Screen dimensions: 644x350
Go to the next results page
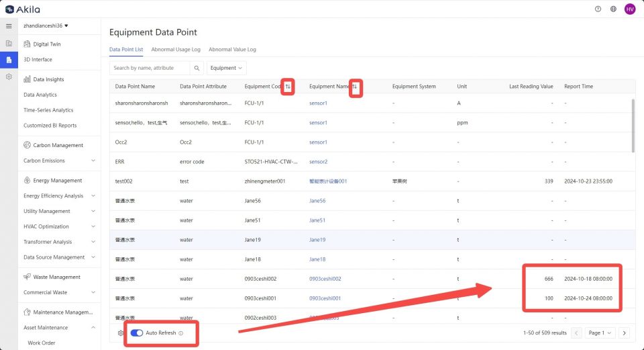click(x=625, y=333)
